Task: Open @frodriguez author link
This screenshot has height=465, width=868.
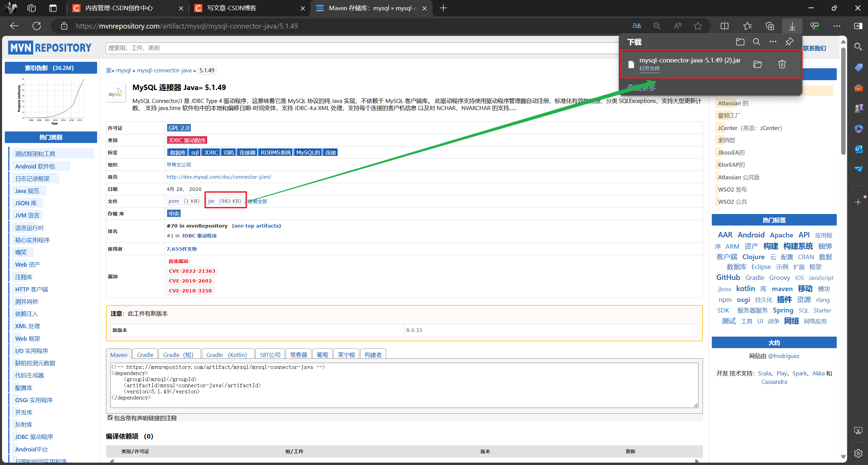Action: [784, 356]
